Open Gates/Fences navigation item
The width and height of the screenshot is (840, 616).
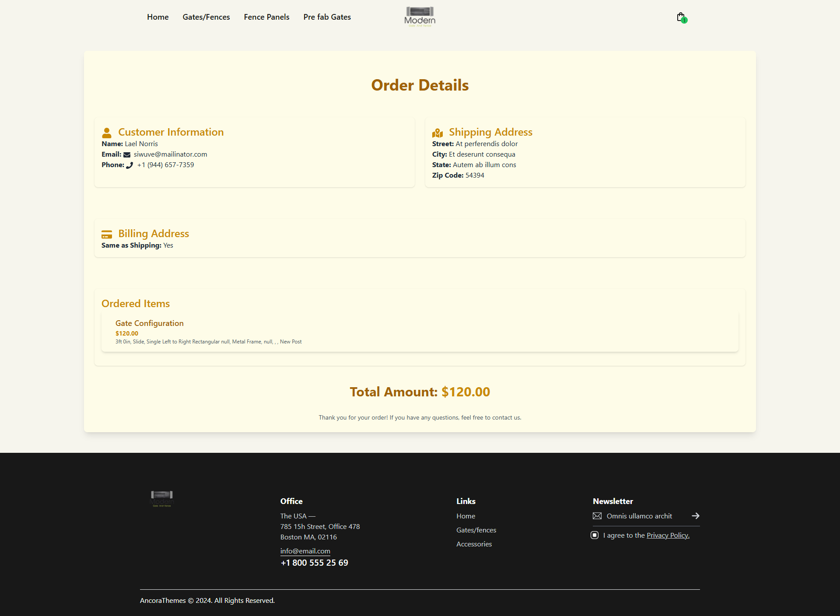206,17
